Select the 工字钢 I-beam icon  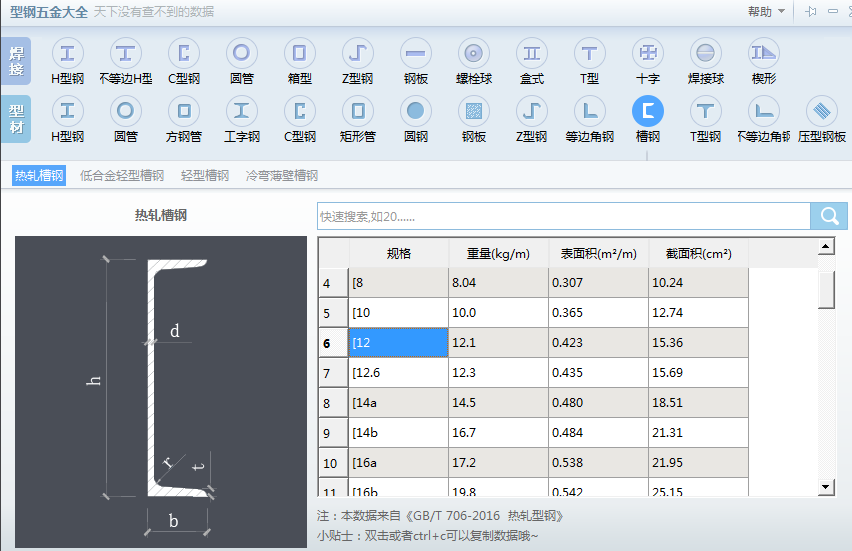tap(241, 111)
